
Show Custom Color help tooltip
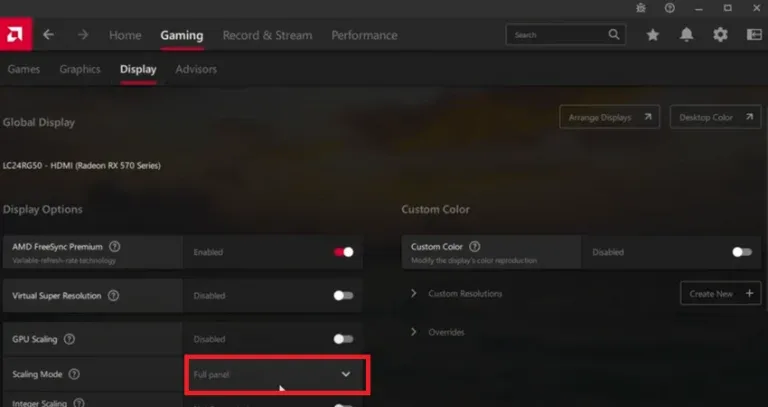475,246
